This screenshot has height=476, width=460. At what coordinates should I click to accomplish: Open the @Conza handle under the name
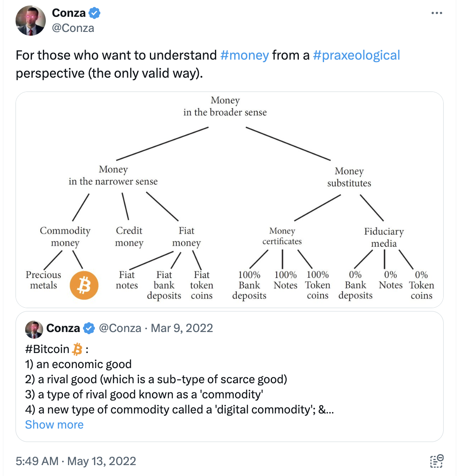[x=73, y=28]
